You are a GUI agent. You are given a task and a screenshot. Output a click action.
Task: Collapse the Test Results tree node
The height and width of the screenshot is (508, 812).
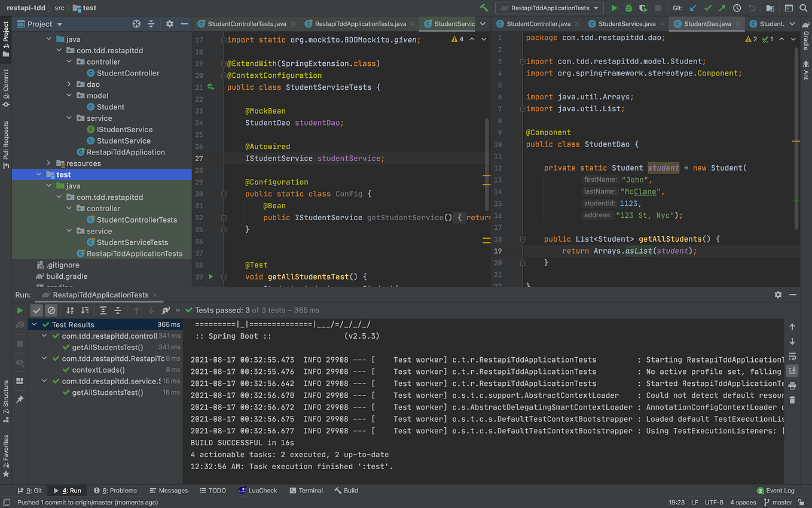click(x=34, y=324)
